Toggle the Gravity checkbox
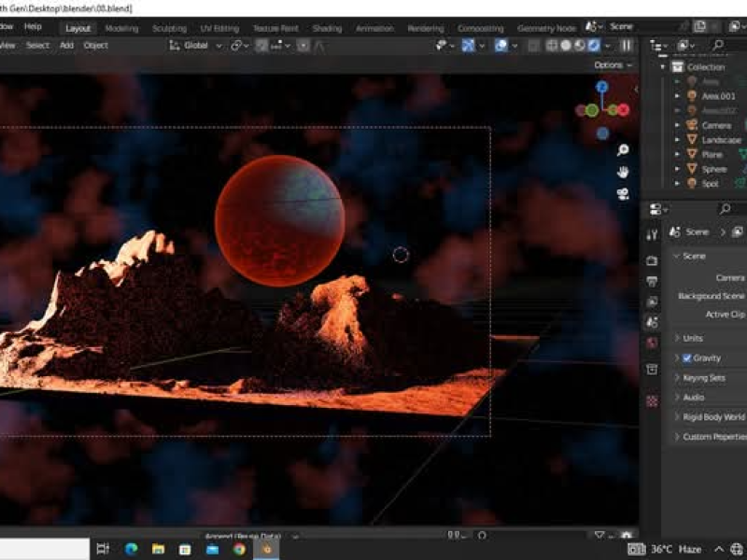 (687, 358)
